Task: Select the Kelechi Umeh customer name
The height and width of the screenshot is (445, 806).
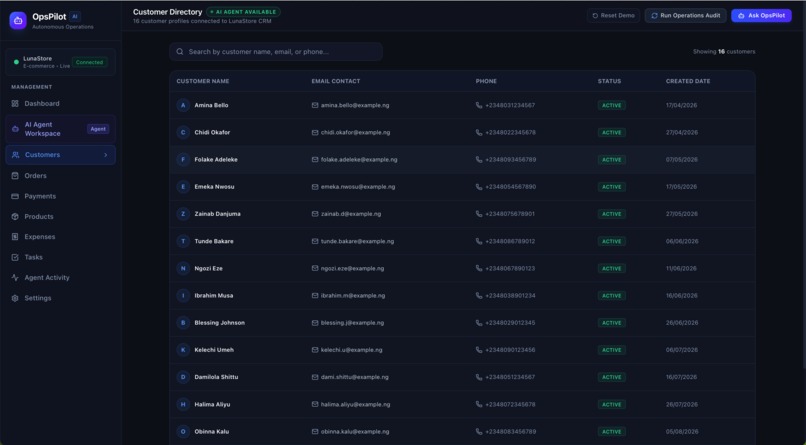Action: [x=214, y=350]
